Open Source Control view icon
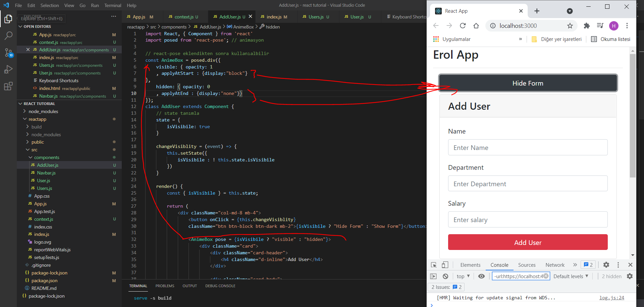The width and height of the screenshot is (644, 307). pos(8,52)
